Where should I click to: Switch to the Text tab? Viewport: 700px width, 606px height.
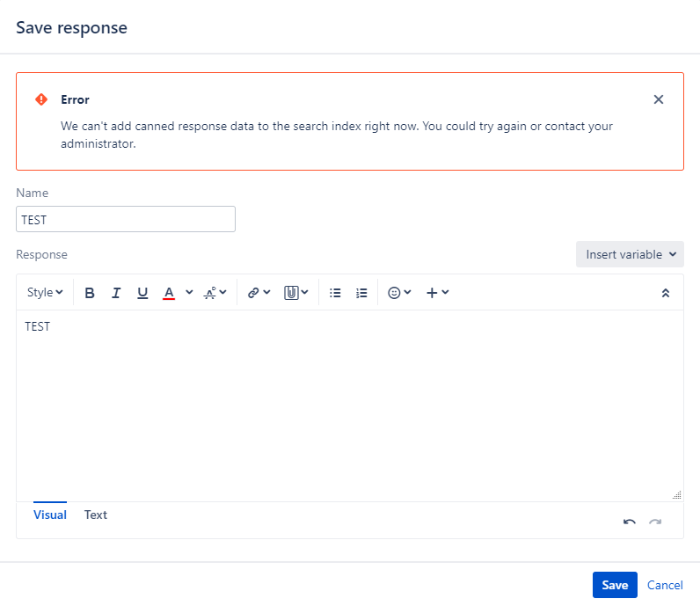[x=96, y=515]
